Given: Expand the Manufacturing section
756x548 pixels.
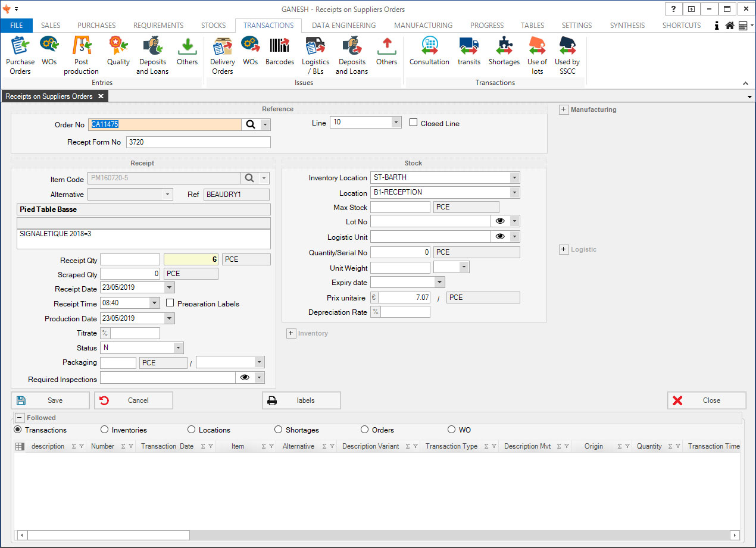Looking at the screenshot, I should pos(564,109).
